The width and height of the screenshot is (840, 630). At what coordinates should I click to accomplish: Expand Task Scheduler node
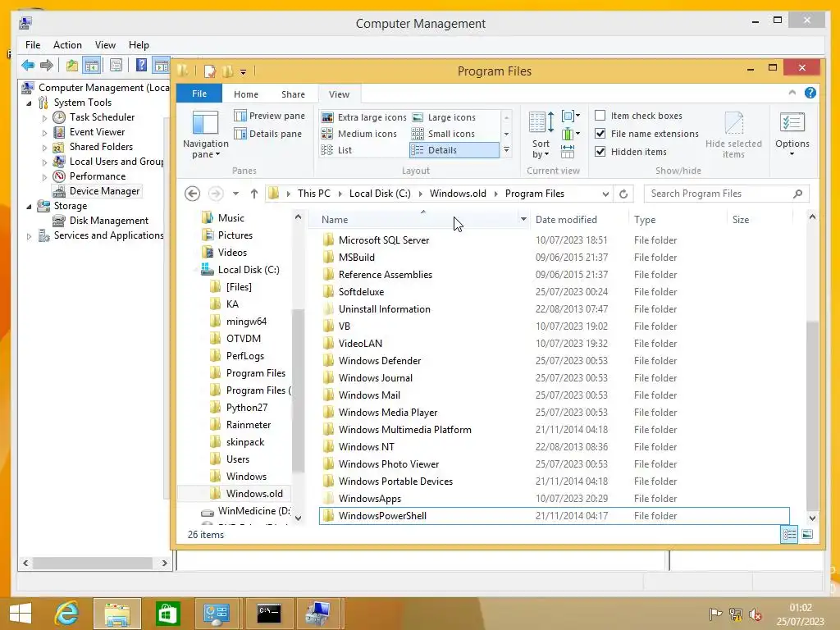coord(44,118)
